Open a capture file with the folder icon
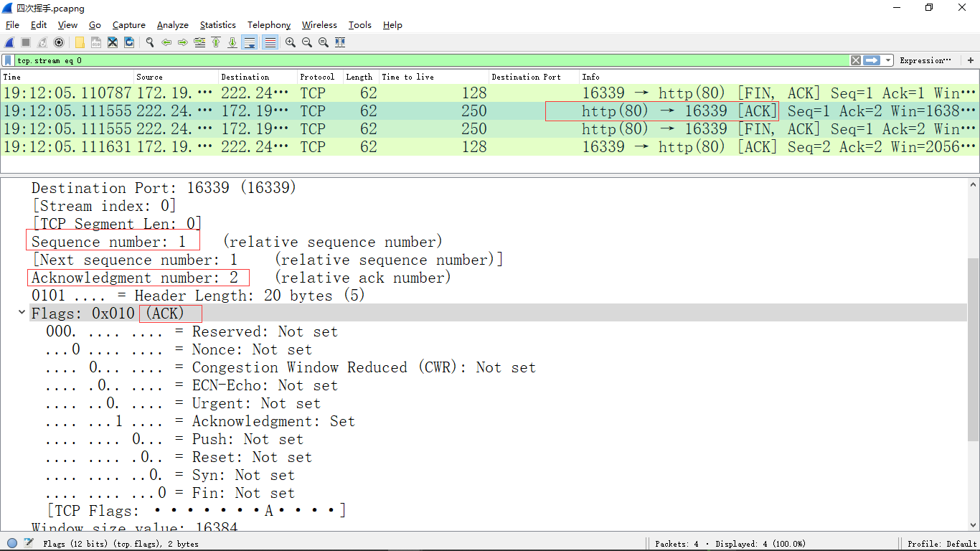 80,42
